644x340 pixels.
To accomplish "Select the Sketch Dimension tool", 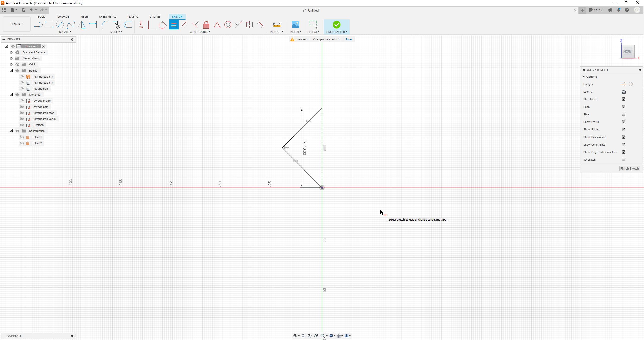I will (93, 25).
